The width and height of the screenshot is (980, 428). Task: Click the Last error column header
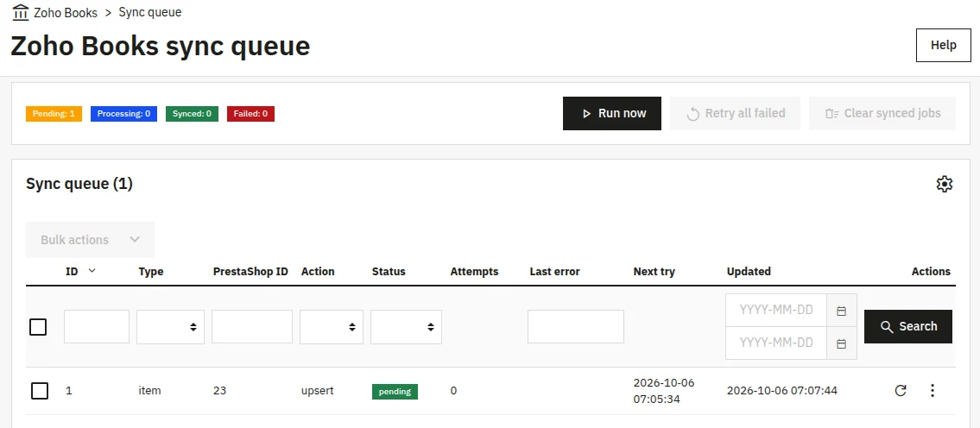pyautogui.click(x=554, y=271)
